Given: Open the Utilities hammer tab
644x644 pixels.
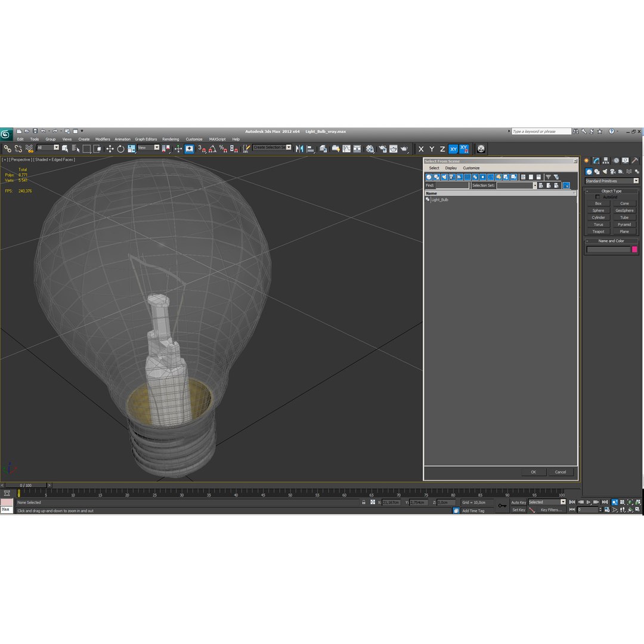Looking at the screenshot, I should tap(635, 160).
